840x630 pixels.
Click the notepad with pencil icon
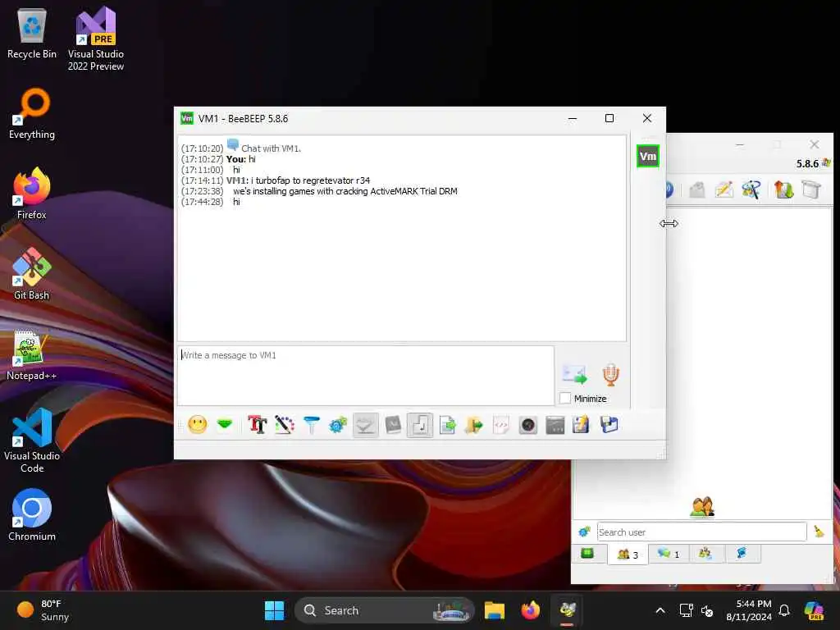tap(582, 425)
